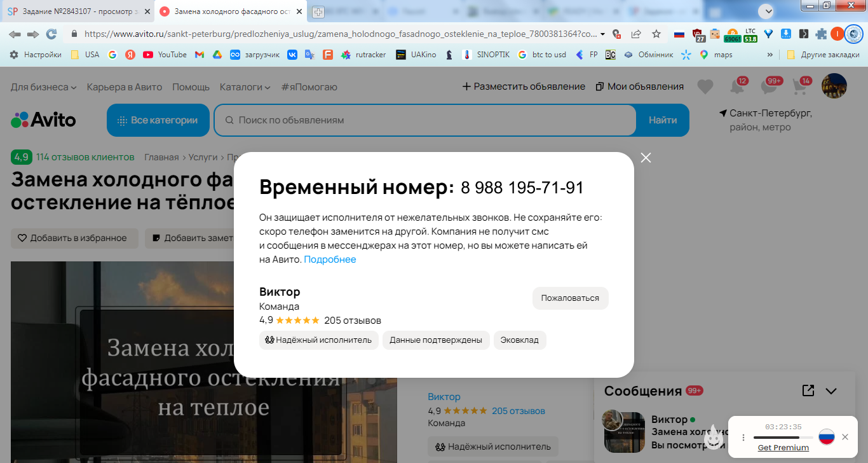Click the Эковклад badge
The image size is (868, 463).
tap(520, 340)
